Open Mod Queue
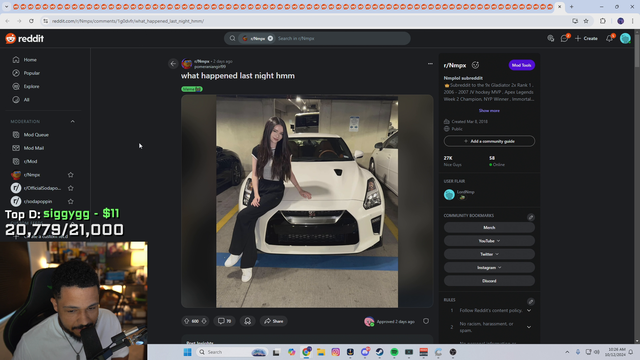 point(36,135)
